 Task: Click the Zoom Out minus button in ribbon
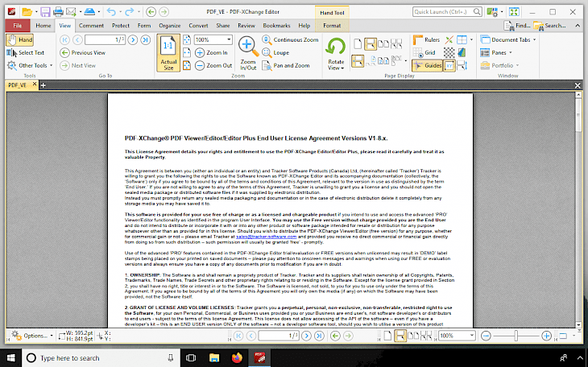(x=213, y=66)
